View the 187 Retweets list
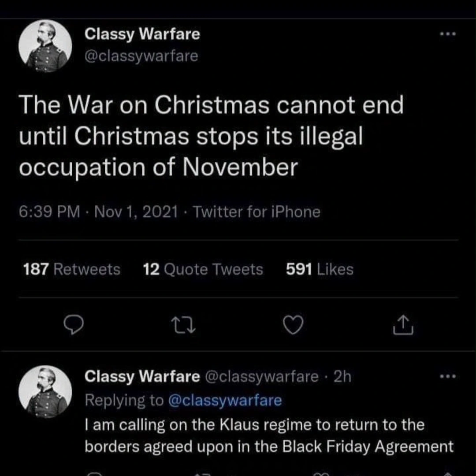 (71, 269)
